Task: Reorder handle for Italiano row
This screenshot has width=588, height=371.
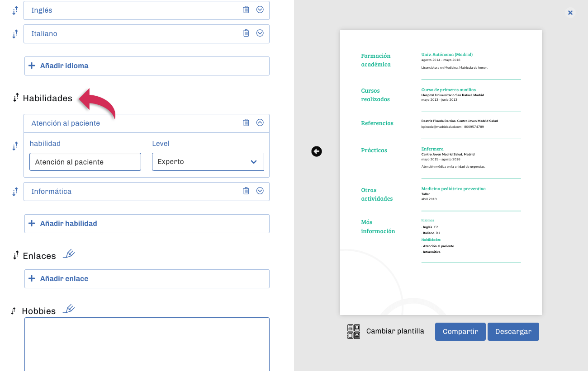Action: click(15, 33)
